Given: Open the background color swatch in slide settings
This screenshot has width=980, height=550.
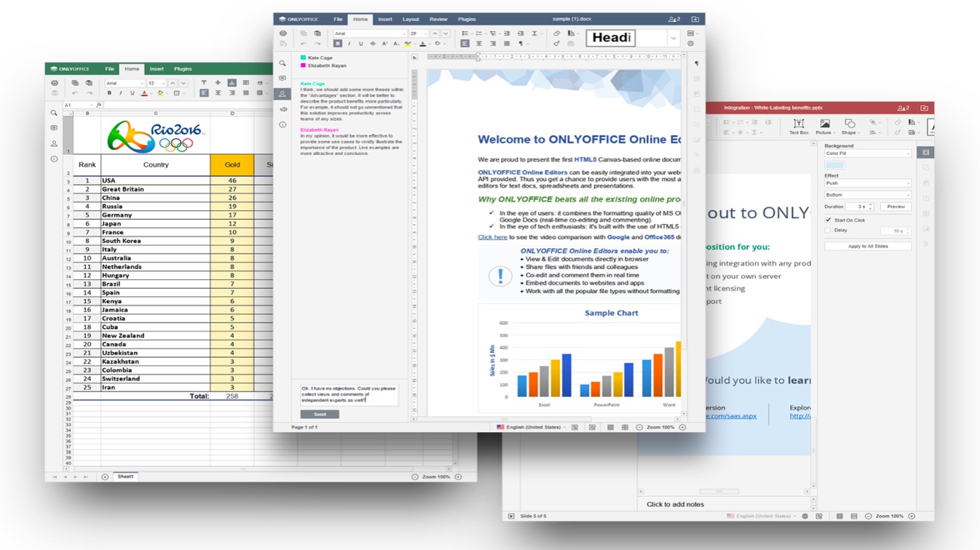Looking at the screenshot, I should click(x=834, y=165).
